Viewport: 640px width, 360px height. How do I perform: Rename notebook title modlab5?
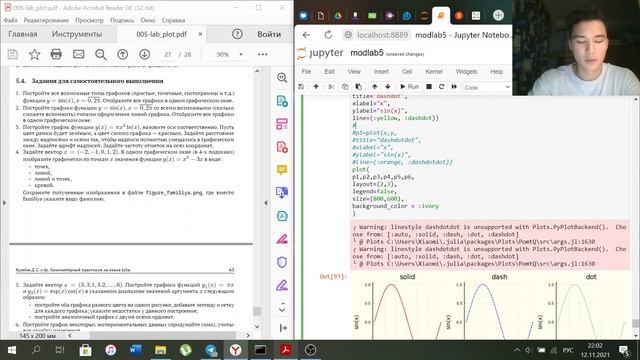click(x=367, y=53)
